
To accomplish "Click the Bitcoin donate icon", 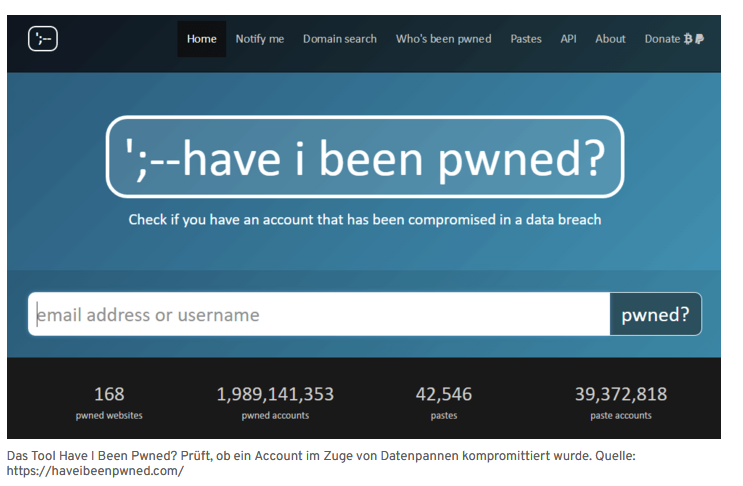I will (x=688, y=39).
